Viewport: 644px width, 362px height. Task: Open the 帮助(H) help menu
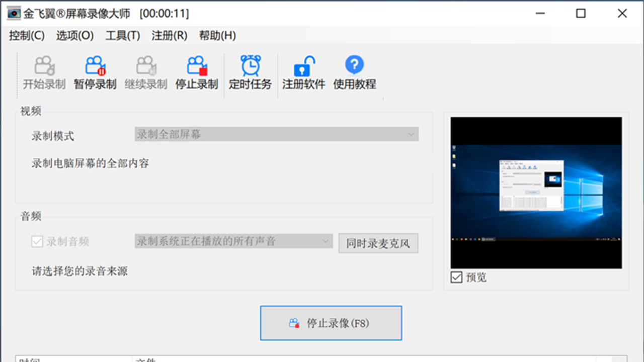point(217,36)
